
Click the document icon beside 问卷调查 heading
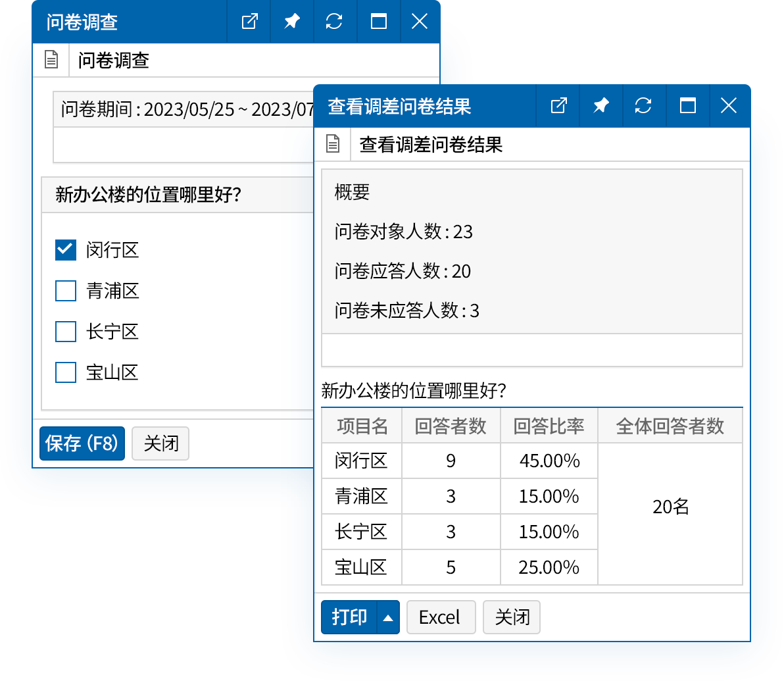tap(51, 59)
